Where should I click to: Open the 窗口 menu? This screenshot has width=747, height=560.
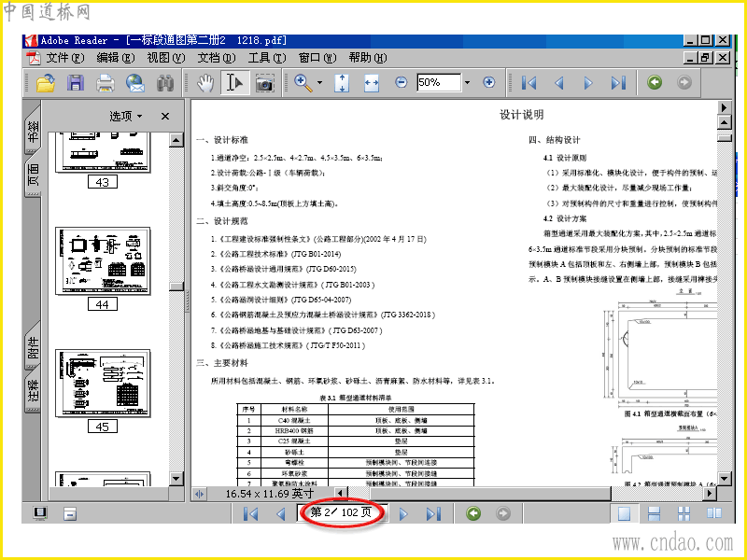[317, 58]
